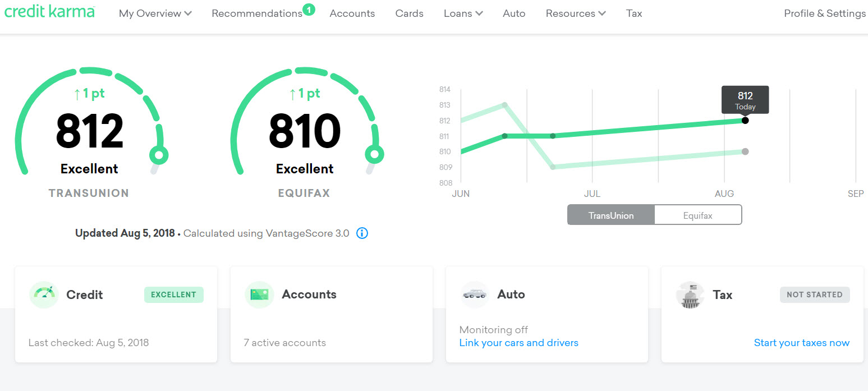This screenshot has height=391, width=868.
Task: Click the Credit gauge icon
Action: [44, 295]
